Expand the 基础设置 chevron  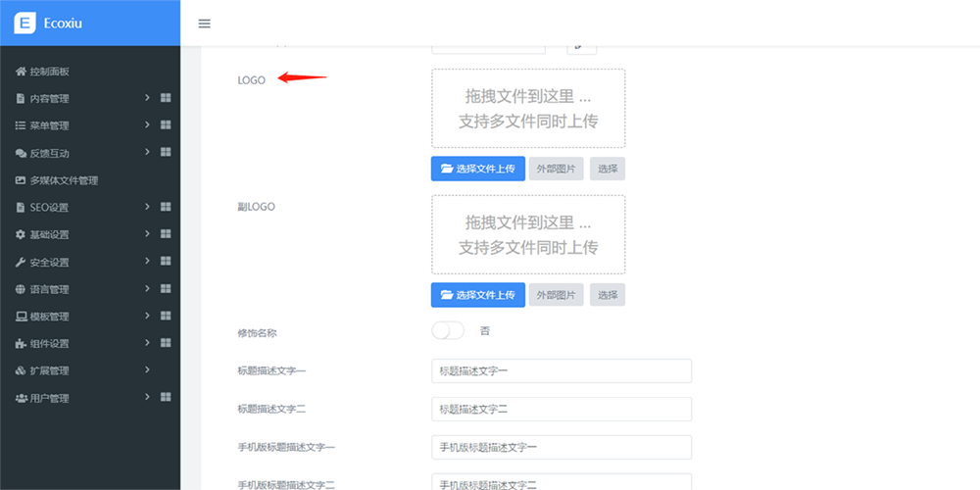click(148, 234)
